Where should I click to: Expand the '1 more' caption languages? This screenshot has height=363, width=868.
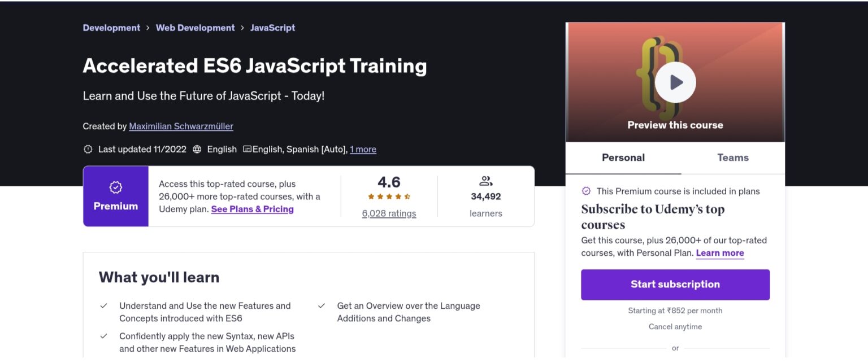[x=363, y=150]
